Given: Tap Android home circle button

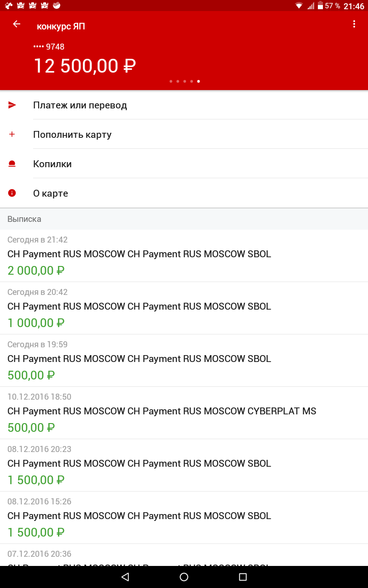Looking at the screenshot, I should 184,577.
